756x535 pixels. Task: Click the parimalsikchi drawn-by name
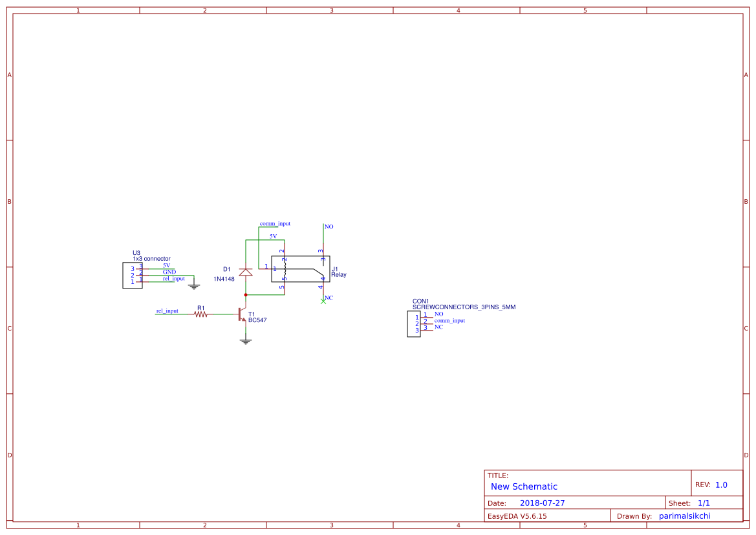click(x=685, y=516)
